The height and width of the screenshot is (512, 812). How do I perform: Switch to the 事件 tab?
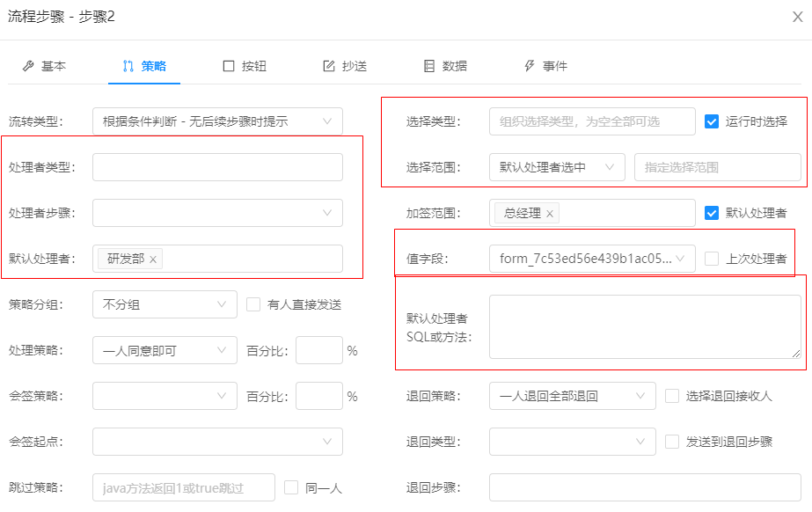coord(546,66)
